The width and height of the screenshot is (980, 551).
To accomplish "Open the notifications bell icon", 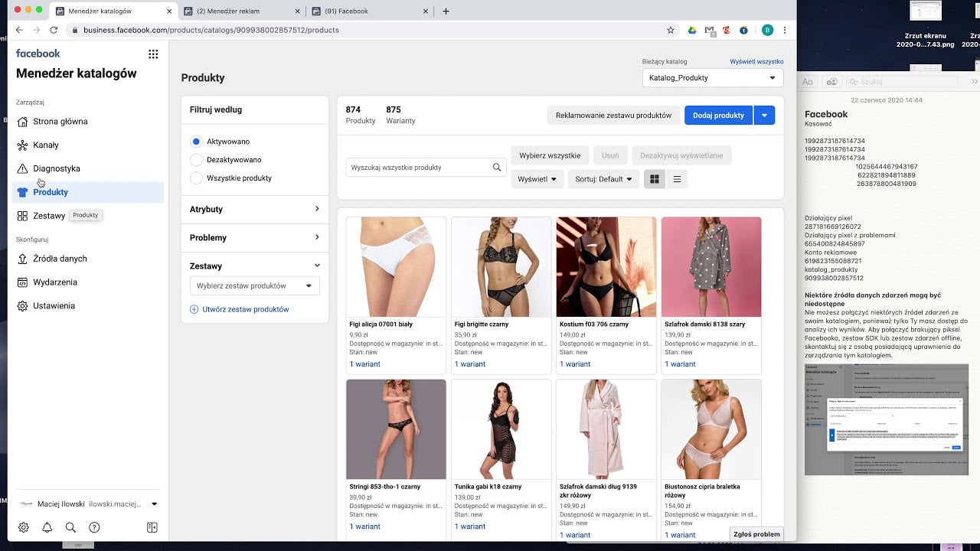I will (47, 527).
